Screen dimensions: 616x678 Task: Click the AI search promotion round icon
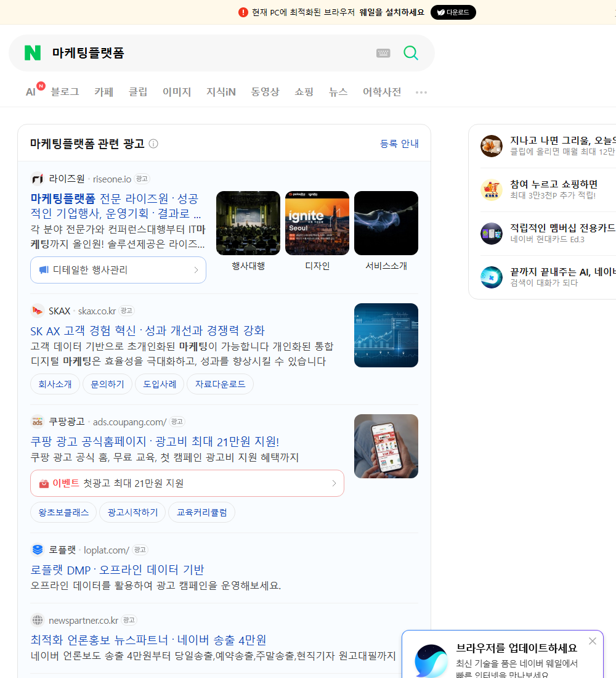pyautogui.click(x=492, y=277)
